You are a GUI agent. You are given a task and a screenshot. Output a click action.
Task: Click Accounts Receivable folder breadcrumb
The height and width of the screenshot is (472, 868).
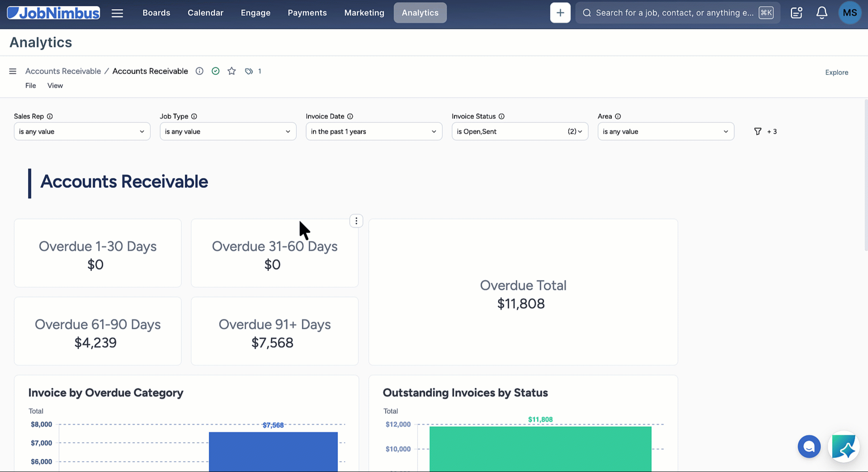[63, 71]
